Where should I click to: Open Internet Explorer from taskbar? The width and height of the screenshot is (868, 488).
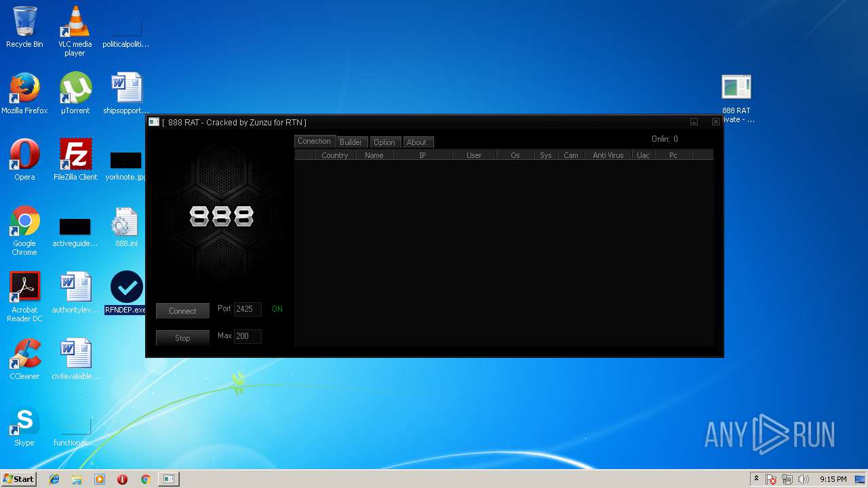point(54,479)
